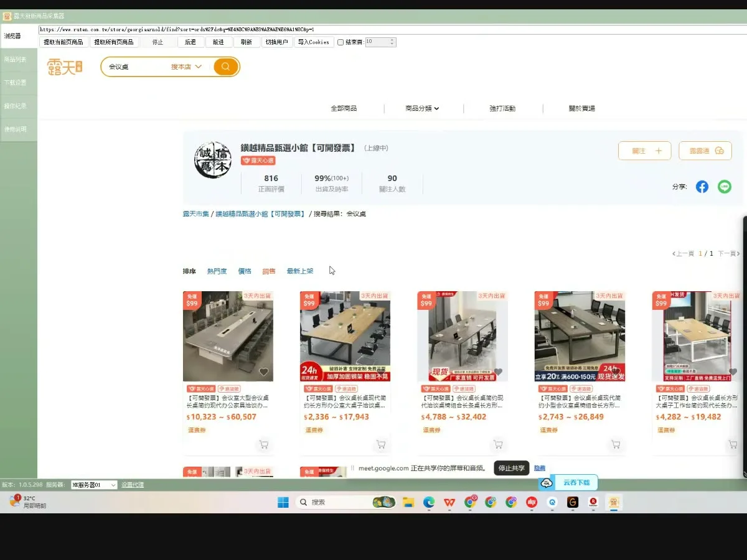Add the $10,323 product to cart

click(263, 445)
